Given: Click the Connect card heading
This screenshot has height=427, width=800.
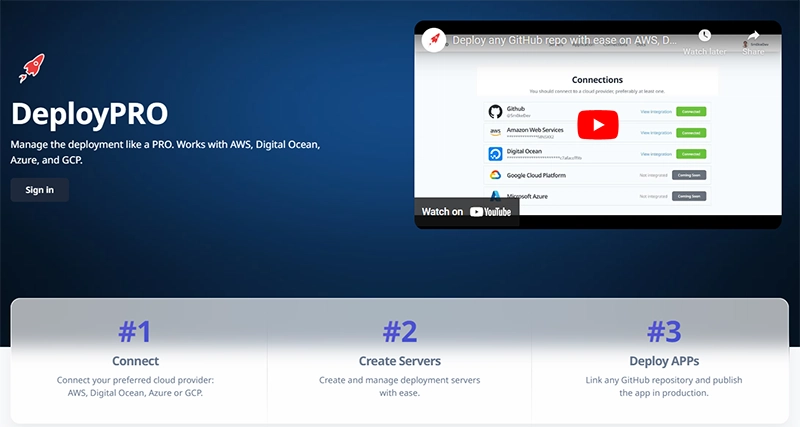Looking at the screenshot, I should 135,361.
